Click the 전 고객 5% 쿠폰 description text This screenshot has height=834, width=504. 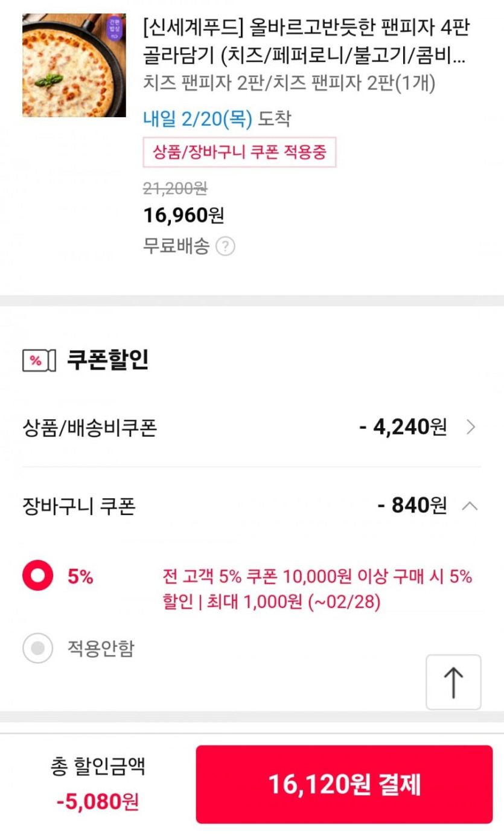317,589
